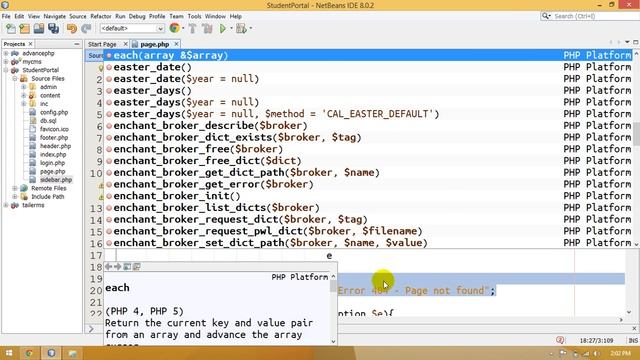Image resolution: width=640 pixels, height=360 pixels.
Task: Open the Run Project dropdown arrow
Action: click(231, 28)
